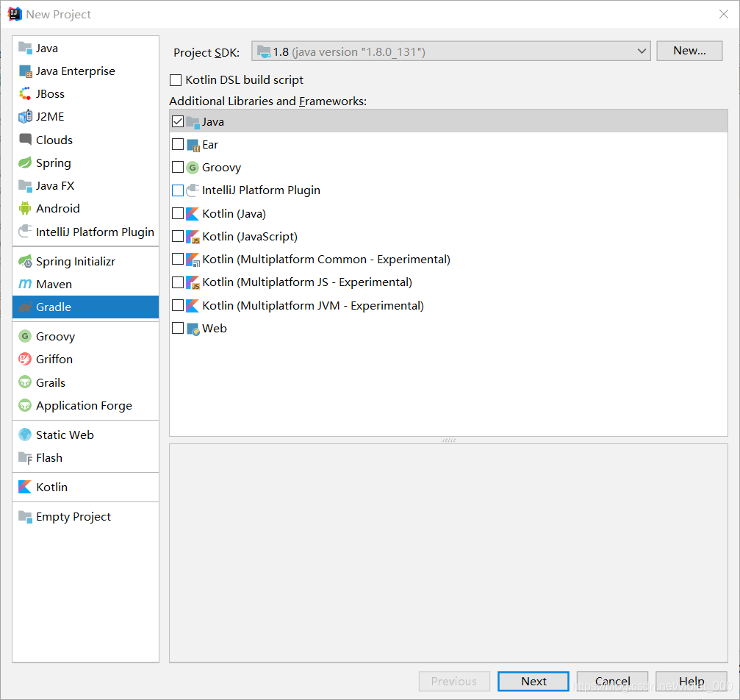Click the Java framework folder icon
The image size is (740, 700).
193,122
